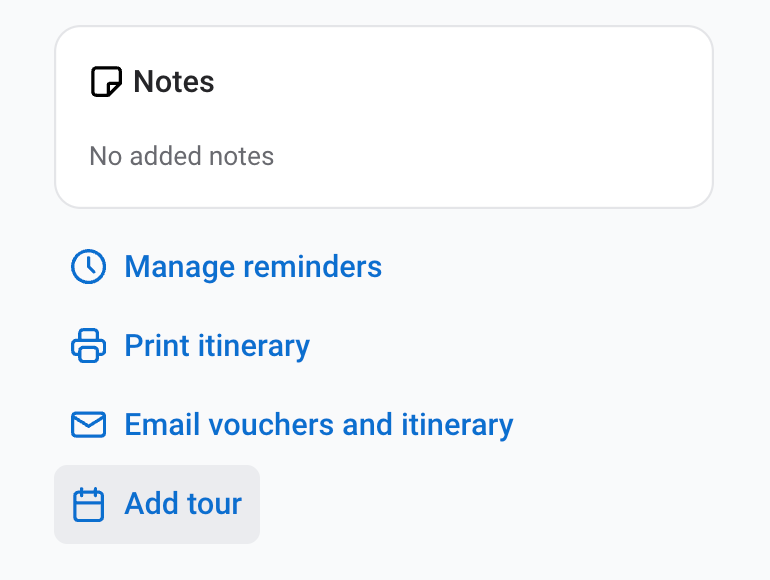770x580 pixels.
Task: Click the printer icon
Action: coord(88,346)
